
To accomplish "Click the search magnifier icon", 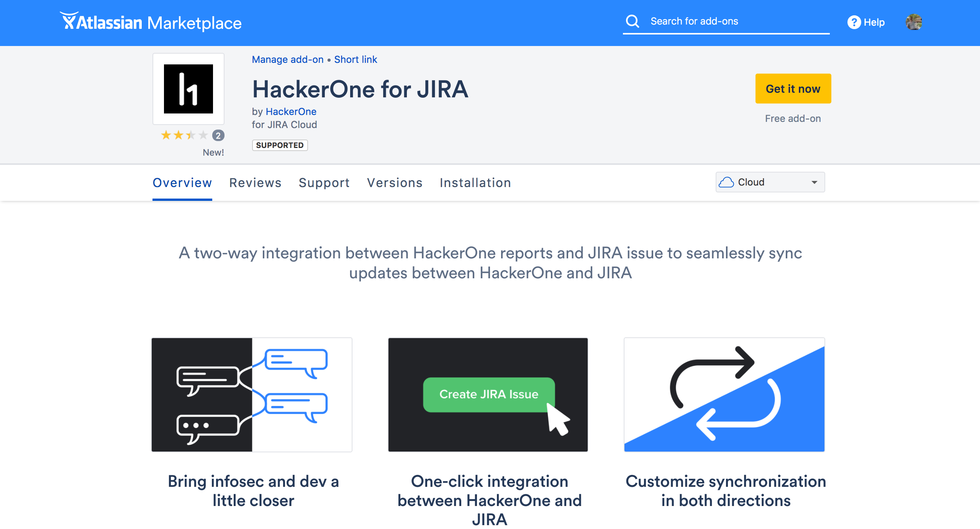I will (x=632, y=21).
